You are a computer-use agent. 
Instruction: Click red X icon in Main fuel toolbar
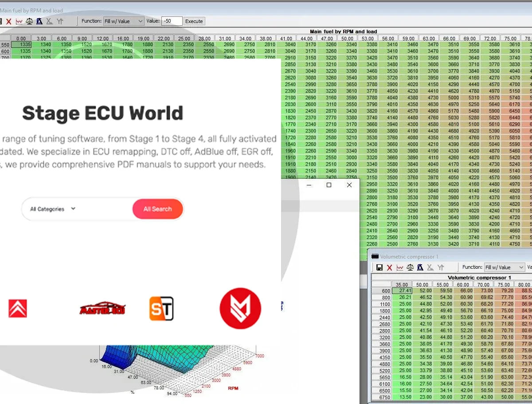coord(8,21)
